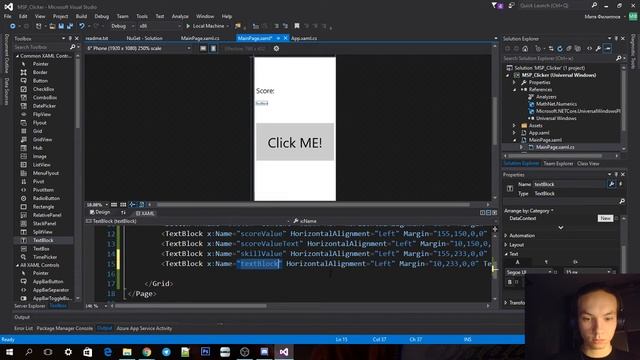This screenshot has width=640, height=360.
Task: Open the Package Manager Console tab
Action: tap(64, 329)
